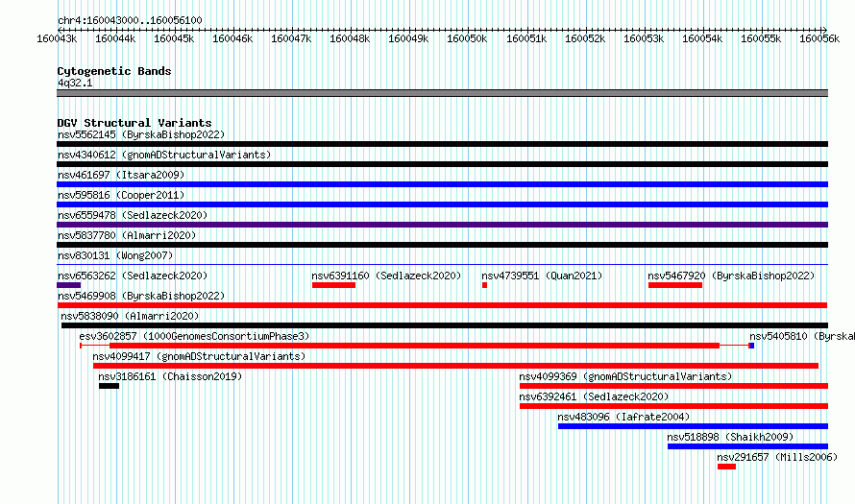
Task: Click the 160048k ruler tick label
Action: click(x=350, y=38)
